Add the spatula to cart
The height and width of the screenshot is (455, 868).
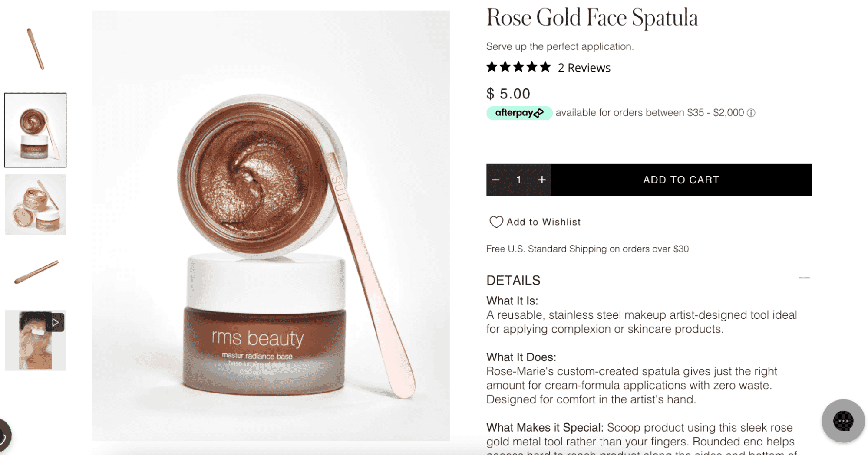681,180
